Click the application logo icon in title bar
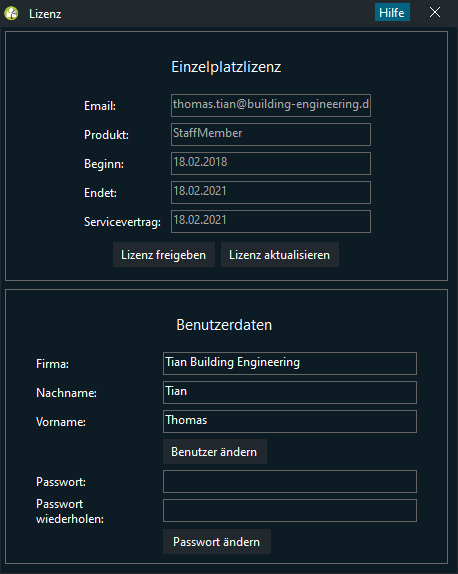 tap(11, 13)
